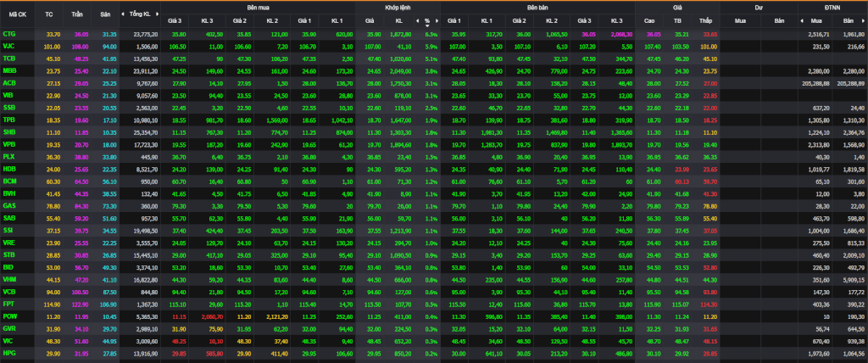
Task: Open the VJC stock symbol
Action: tap(8, 46)
